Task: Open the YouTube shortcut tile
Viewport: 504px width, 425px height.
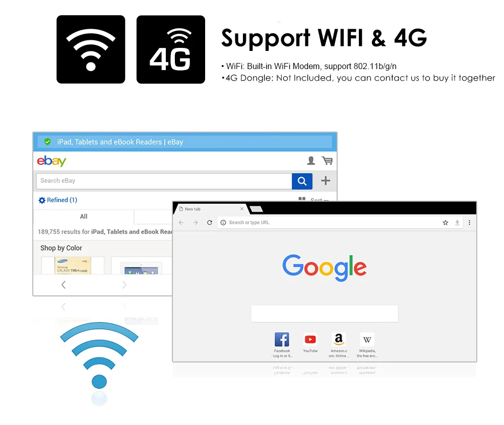Action: [x=310, y=343]
